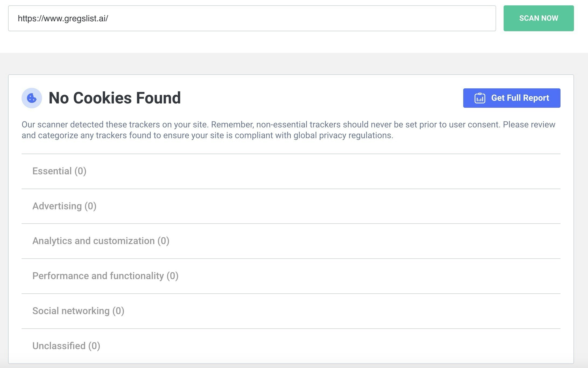
Task: Click the (0) count beside Social networking
Action: pyautogui.click(x=118, y=311)
